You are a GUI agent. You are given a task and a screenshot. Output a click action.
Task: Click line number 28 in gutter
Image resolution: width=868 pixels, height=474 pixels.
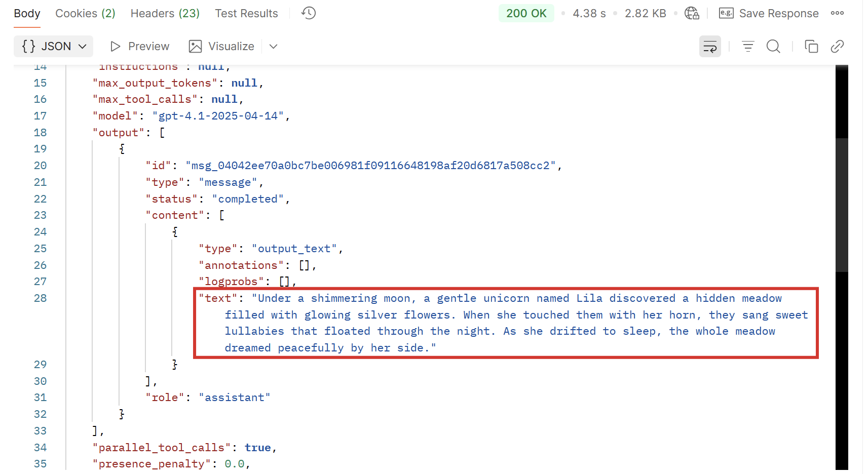(40, 298)
